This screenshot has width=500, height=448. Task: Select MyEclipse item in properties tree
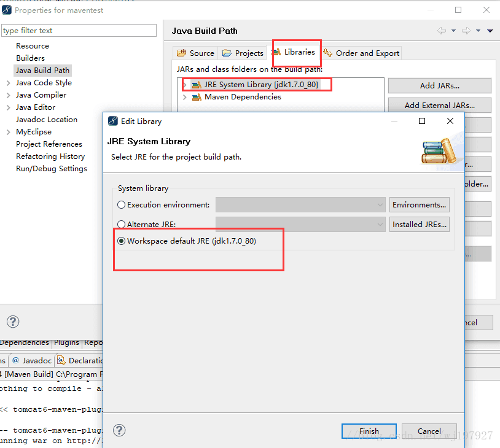(x=34, y=132)
